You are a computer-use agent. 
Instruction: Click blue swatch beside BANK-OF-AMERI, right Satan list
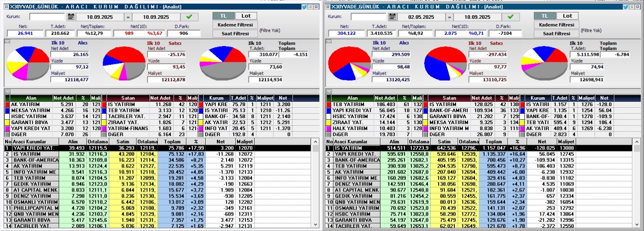pyautogui.click(x=426, y=110)
